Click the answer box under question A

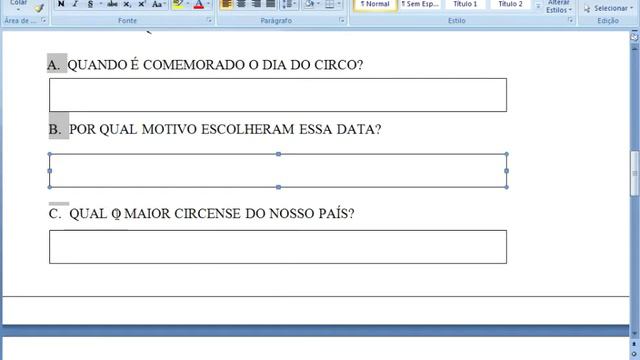pyautogui.click(x=278, y=95)
